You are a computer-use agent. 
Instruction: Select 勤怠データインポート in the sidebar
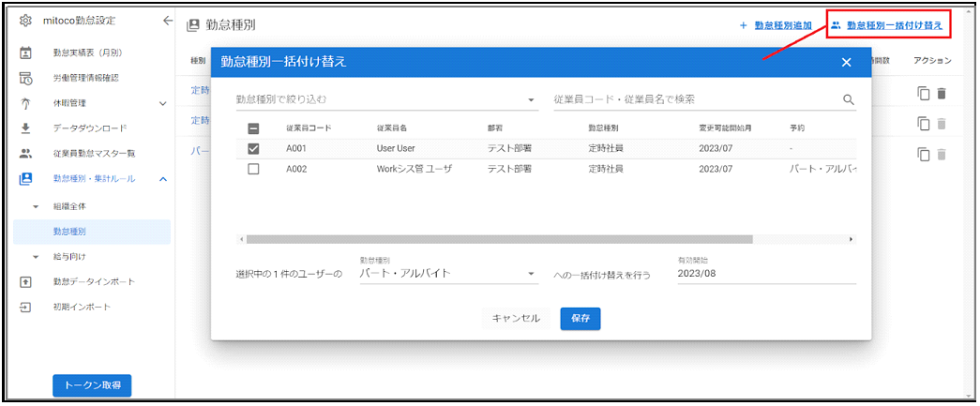pyautogui.click(x=94, y=281)
